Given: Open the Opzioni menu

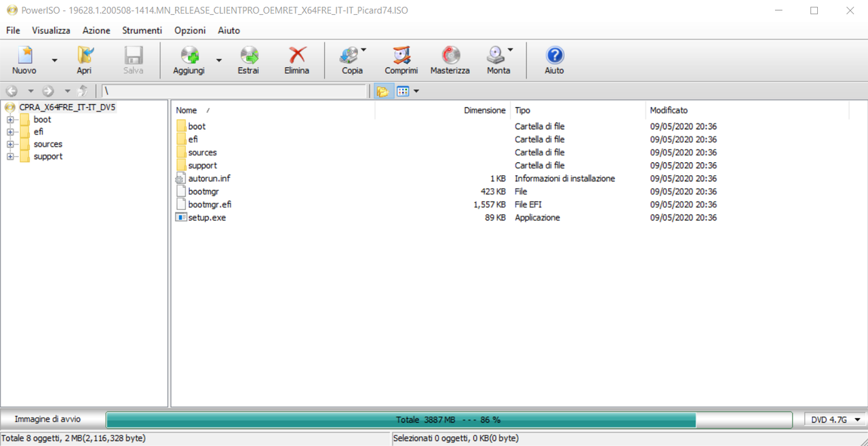Looking at the screenshot, I should click(x=190, y=31).
